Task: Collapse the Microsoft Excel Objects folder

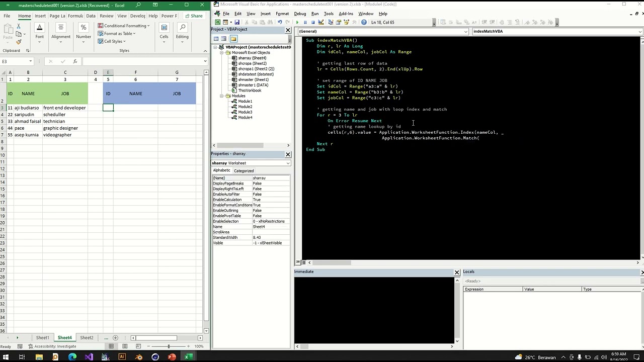Action: click(221, 53)
